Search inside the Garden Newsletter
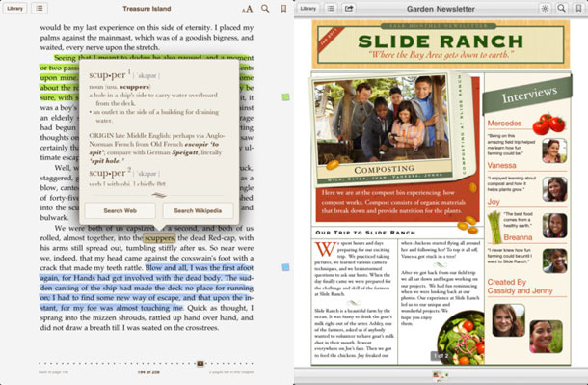588x385 pixels. [x=561, y=9]
